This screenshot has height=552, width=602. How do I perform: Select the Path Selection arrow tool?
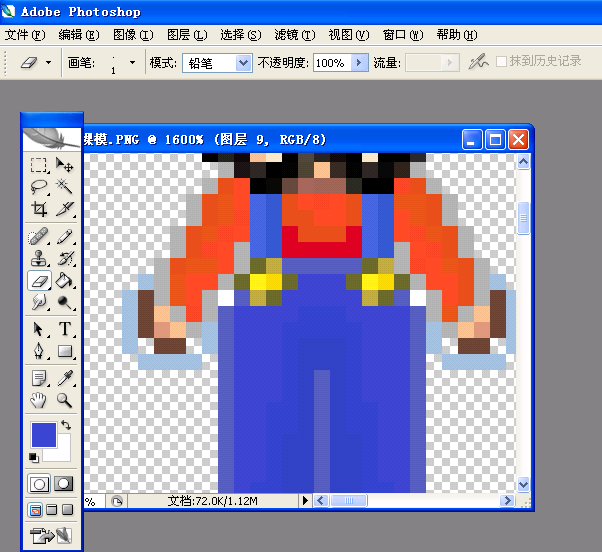[x=39, y=330]
